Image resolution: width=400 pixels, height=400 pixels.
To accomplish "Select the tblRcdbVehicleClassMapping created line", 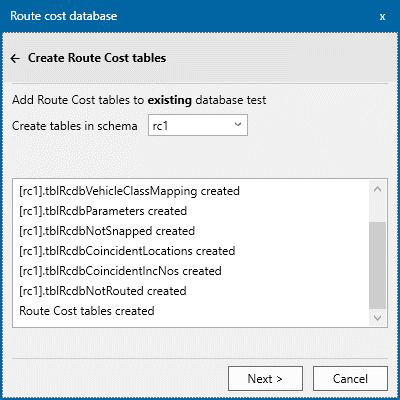I will pyautogui.click(x=129, y=191).
